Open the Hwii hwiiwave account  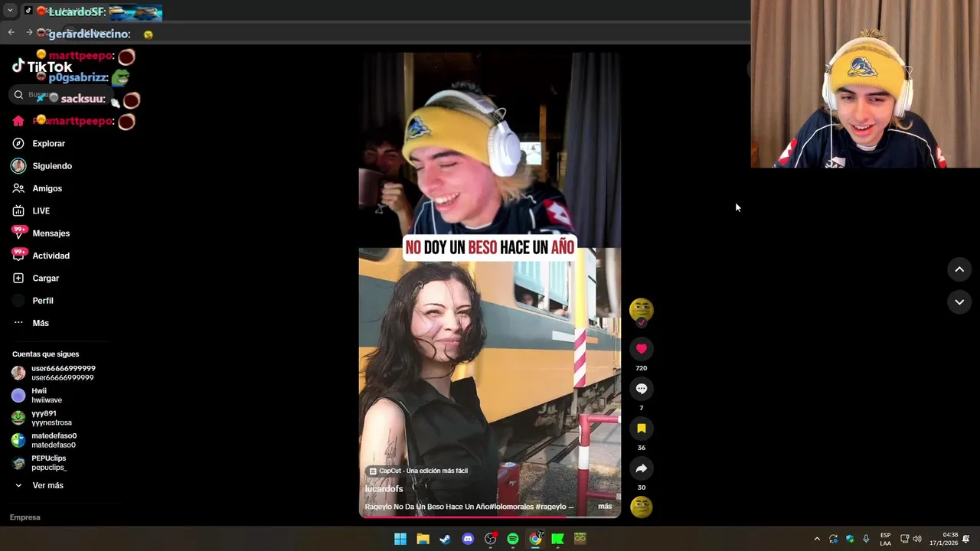pos(37,395)
